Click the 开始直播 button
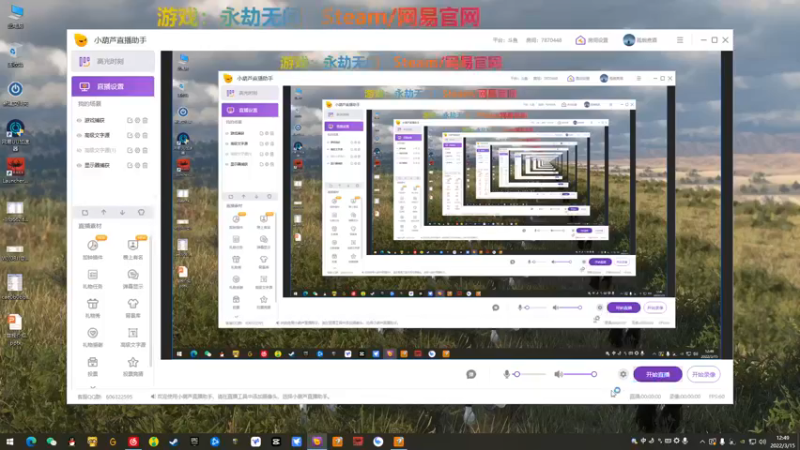This screenshot has height=450, width=800. point(658,374)
